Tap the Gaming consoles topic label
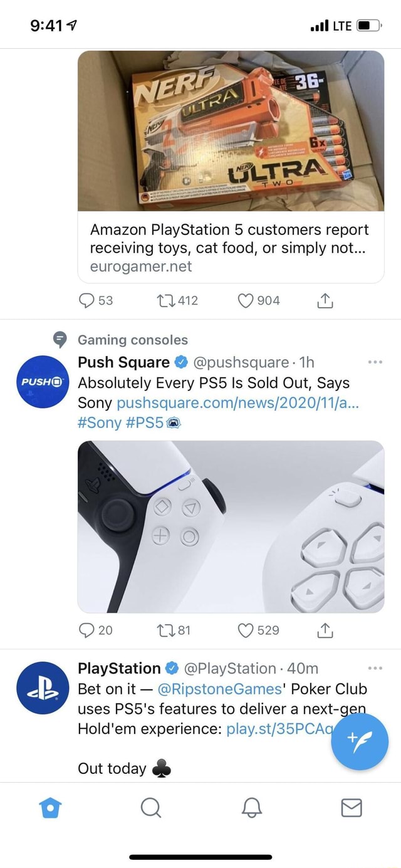 (132, 340)
